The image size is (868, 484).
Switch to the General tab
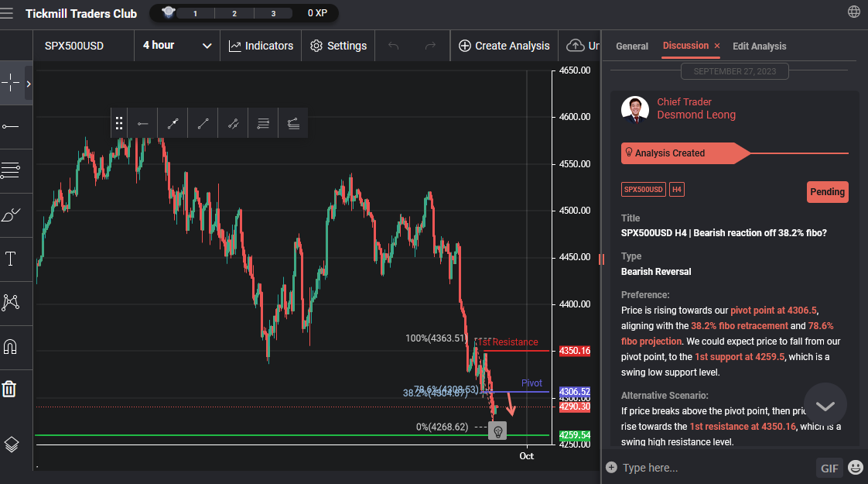tap(631, 46)
